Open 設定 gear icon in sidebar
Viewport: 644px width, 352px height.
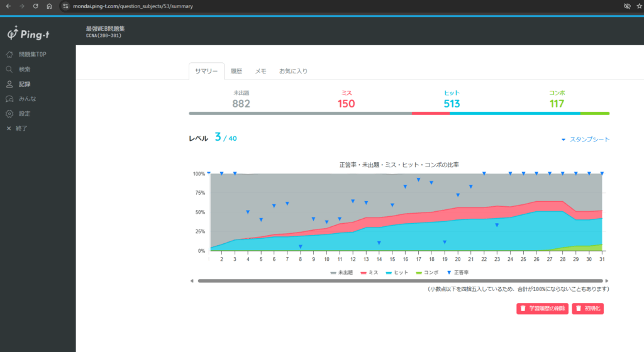tap(9, 114)
